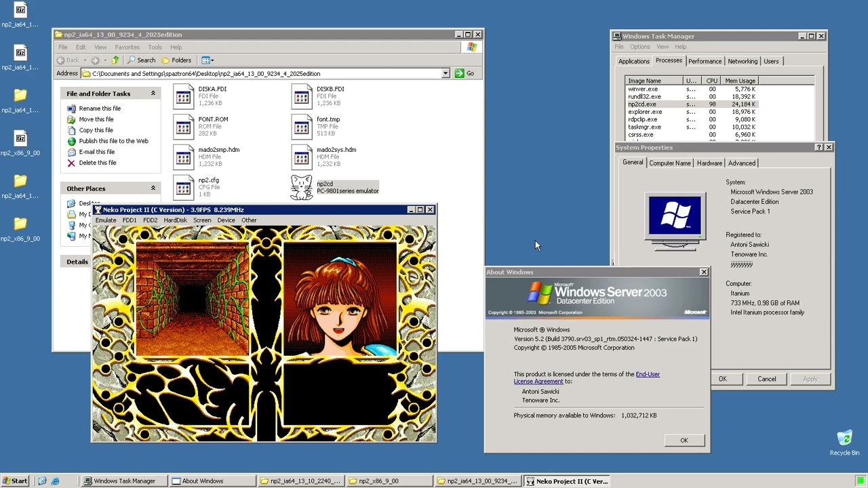Image resolution: width=868 pixels, height=488 pixels.
Task: Open the Emulate menu in Neko Project II
Action: click(x=106, y=220)
